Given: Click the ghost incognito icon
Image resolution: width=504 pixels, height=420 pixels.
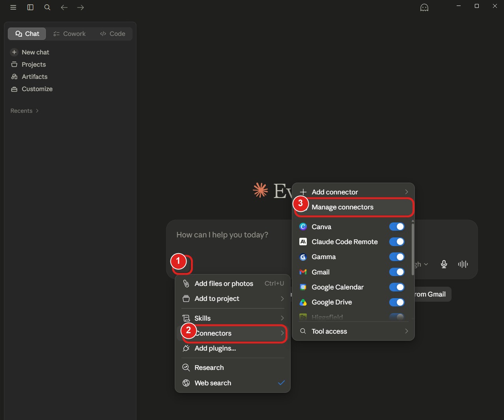Looking at the screenshot, I should 424,7.
